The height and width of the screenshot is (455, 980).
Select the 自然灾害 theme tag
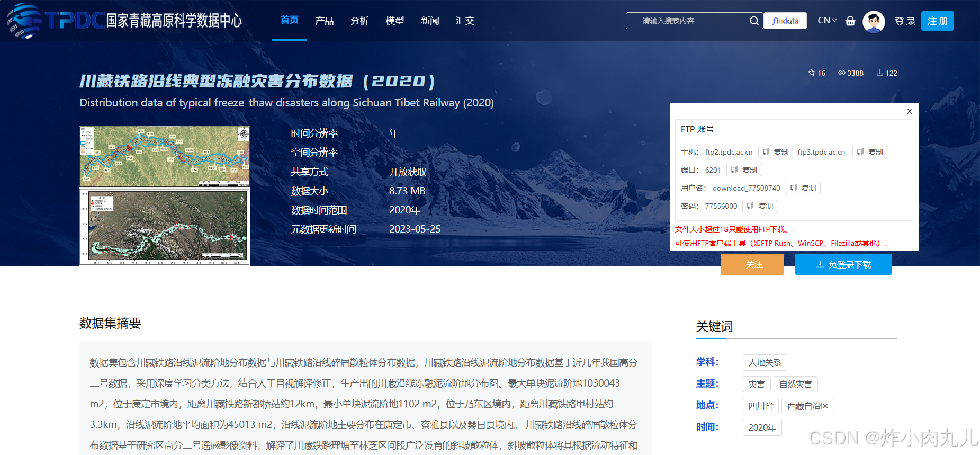pyautogui.click(x=796, y=384)
